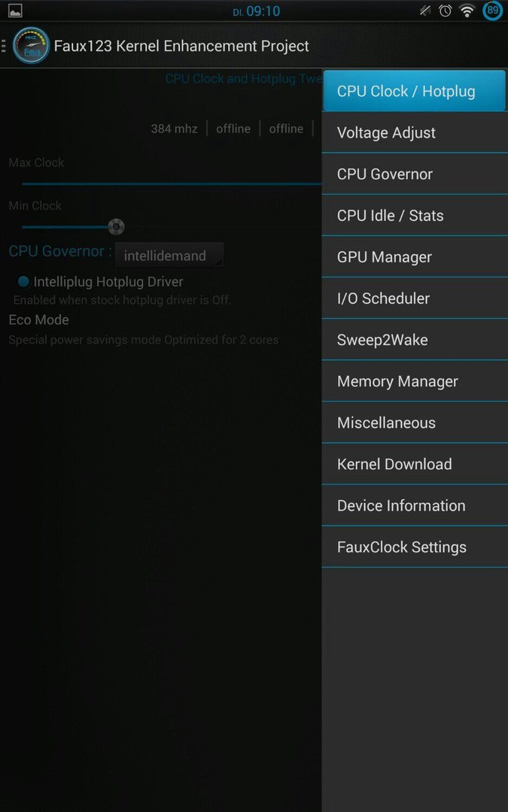Choose Sweep2Wake in the menu
Viewport: 508px width, 812px height.
[x=414, y=340]
